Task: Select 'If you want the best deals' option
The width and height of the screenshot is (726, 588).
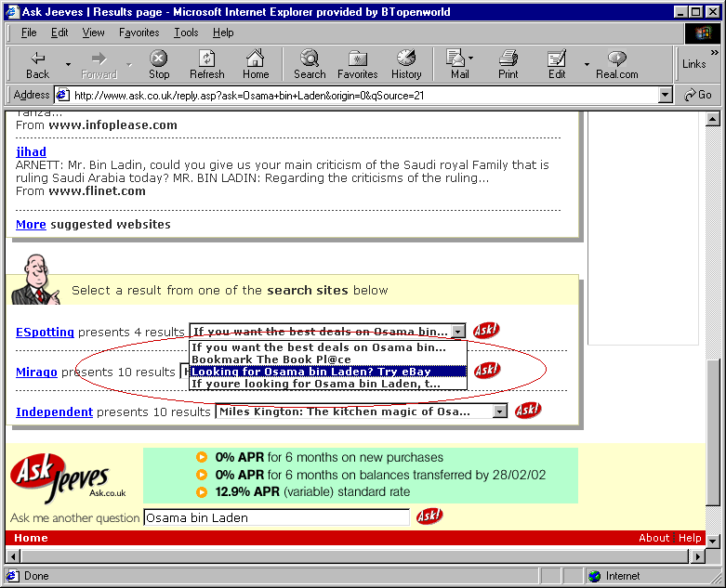Action: (x=328, y=347)
